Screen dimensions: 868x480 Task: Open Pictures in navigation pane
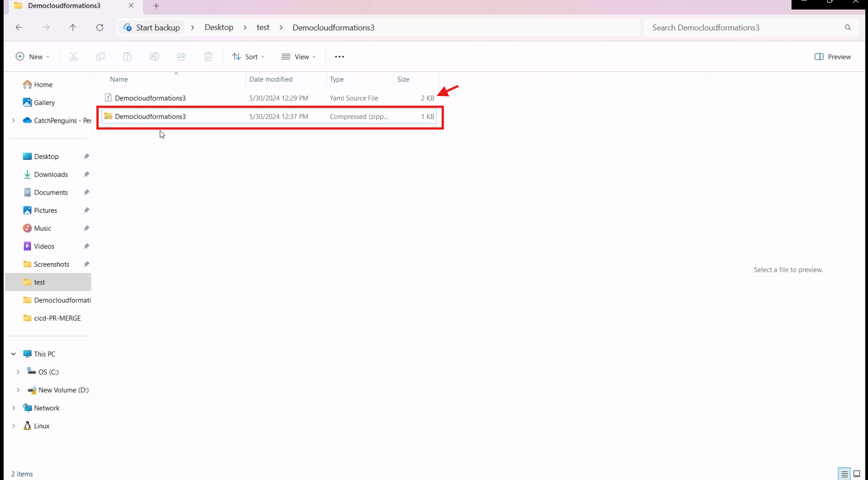[x=40, y=210]
